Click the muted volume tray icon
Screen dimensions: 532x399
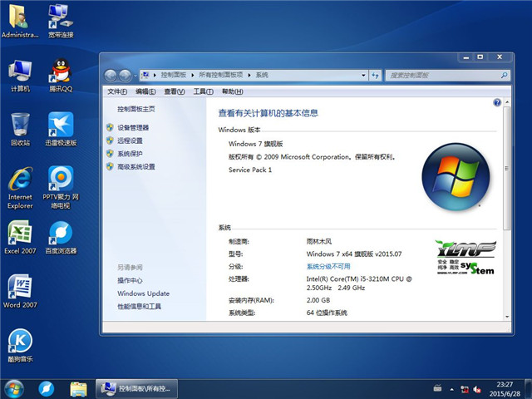(477, 389)
